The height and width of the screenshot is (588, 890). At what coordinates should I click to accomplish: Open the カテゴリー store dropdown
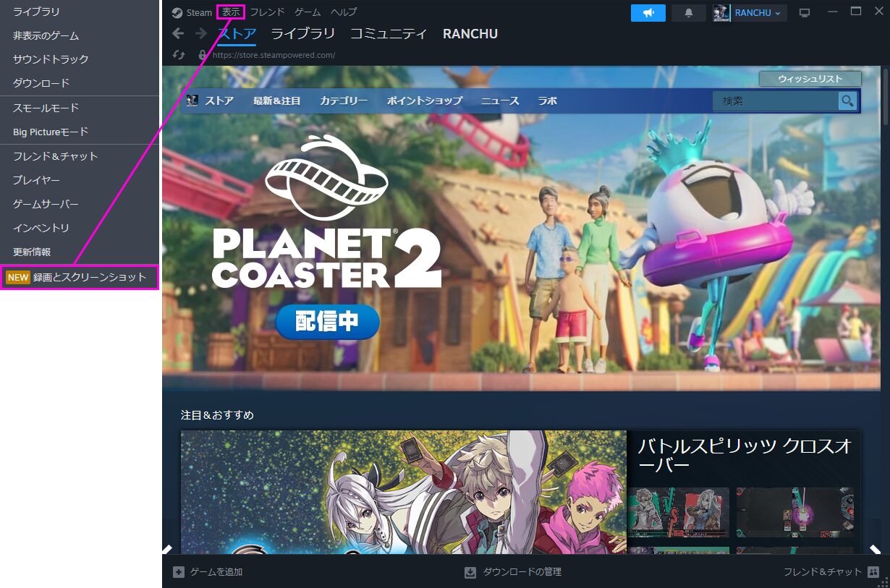click(x=344, y=101)
